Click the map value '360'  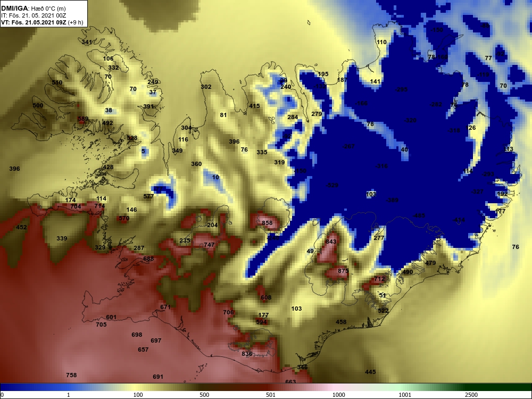pyautogui.click(x=196, y=164)
